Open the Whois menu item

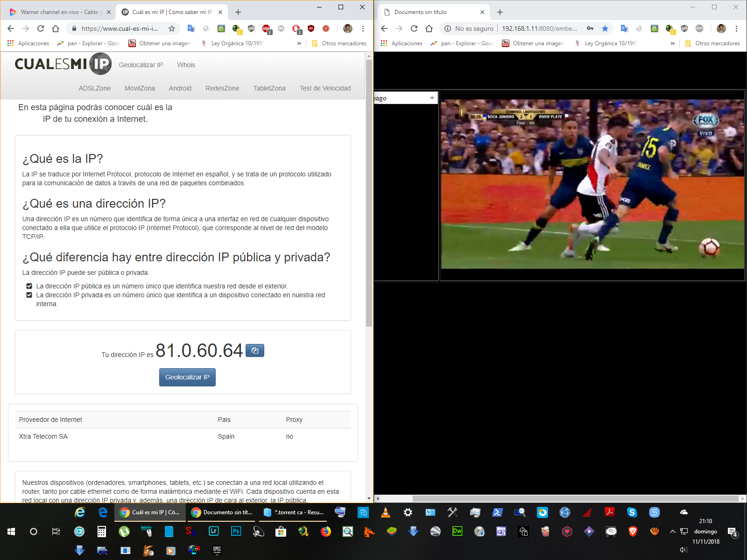[186, 65]
